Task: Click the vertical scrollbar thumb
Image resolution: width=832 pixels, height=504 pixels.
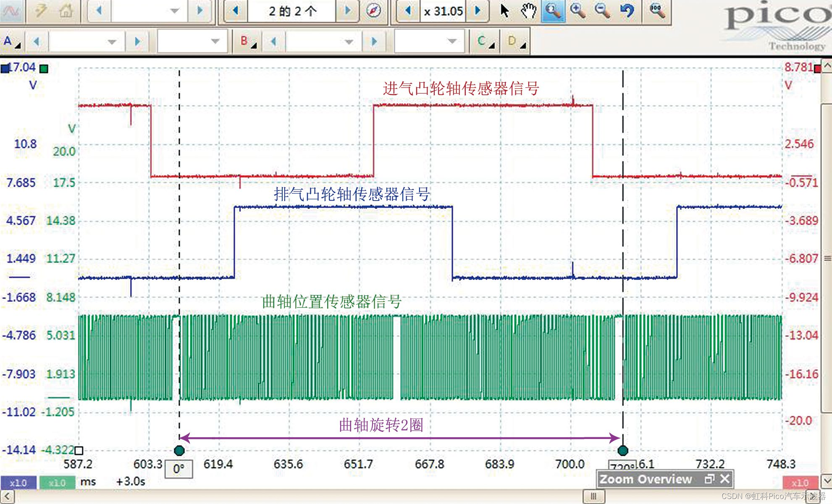Action: (827, 258)
